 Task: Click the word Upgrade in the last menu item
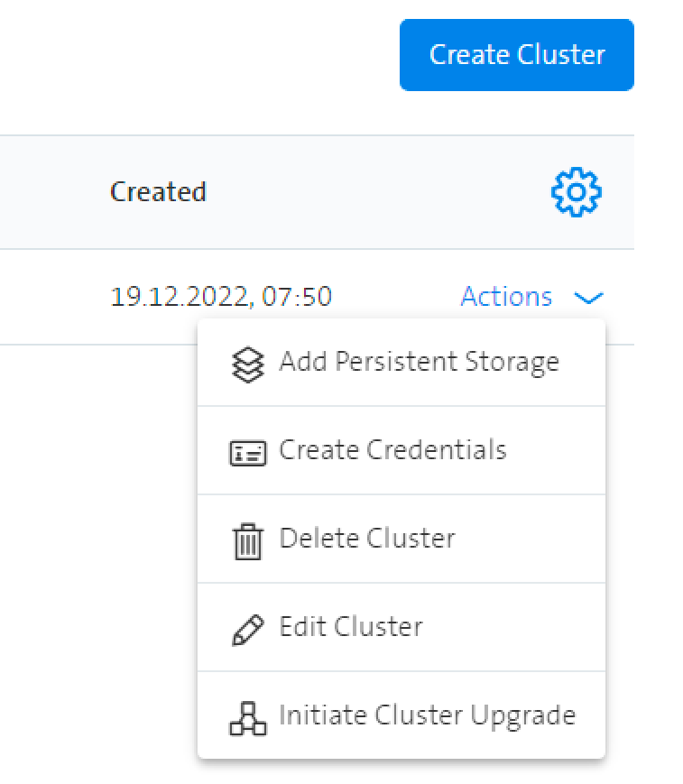click(x=522, y=716)
